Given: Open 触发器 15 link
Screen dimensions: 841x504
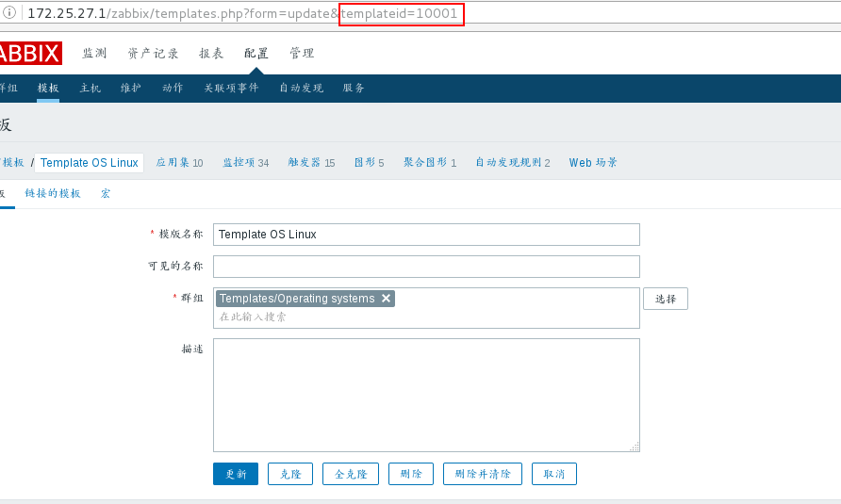Looking at the screenshot, I should point(311,162).
